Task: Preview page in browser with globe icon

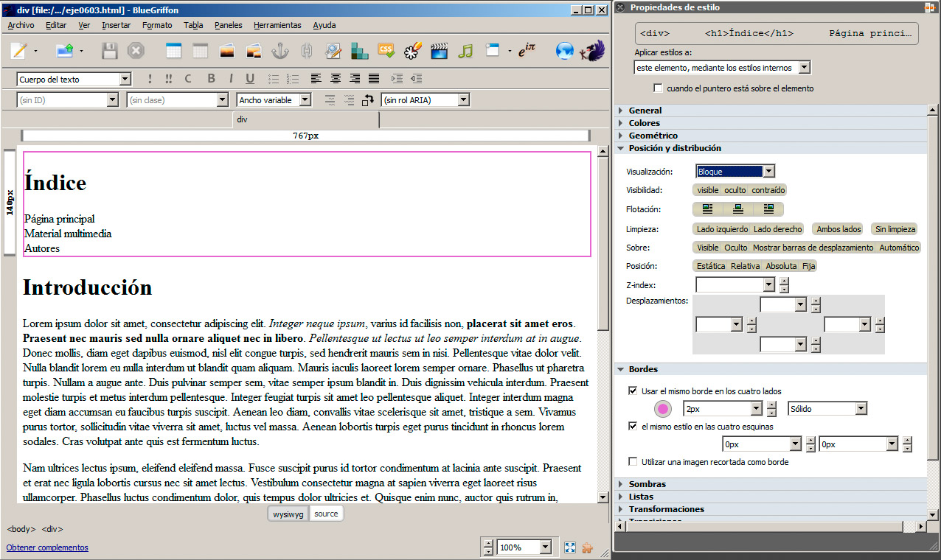Action: click(x=565, y=51)
